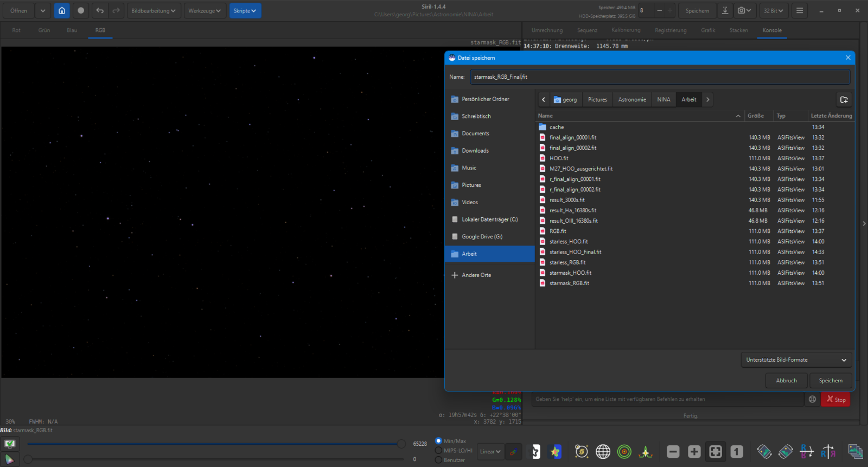The height and width of the screenshot is (467, 868).
Task: Toggle false color rendering star icon
Action: 555,452
